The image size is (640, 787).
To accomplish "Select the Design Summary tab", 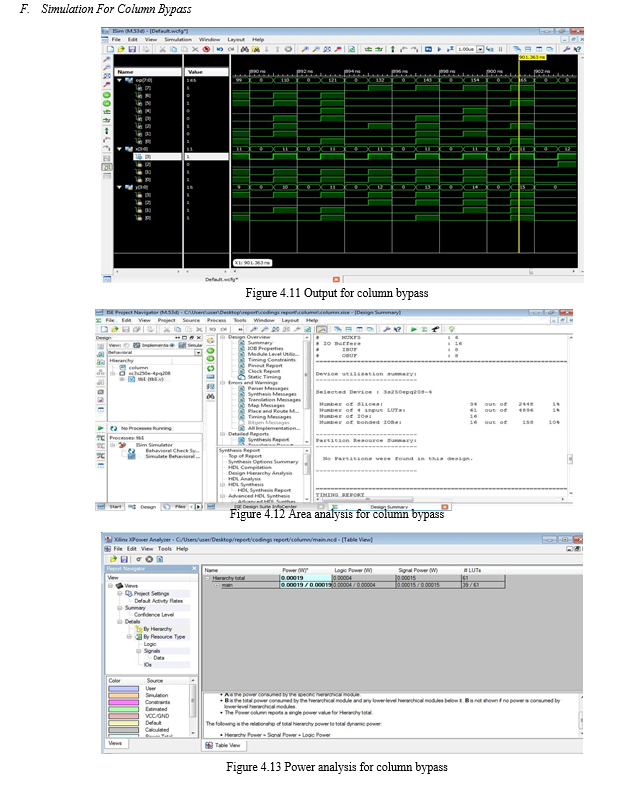I will coord(389,507).
